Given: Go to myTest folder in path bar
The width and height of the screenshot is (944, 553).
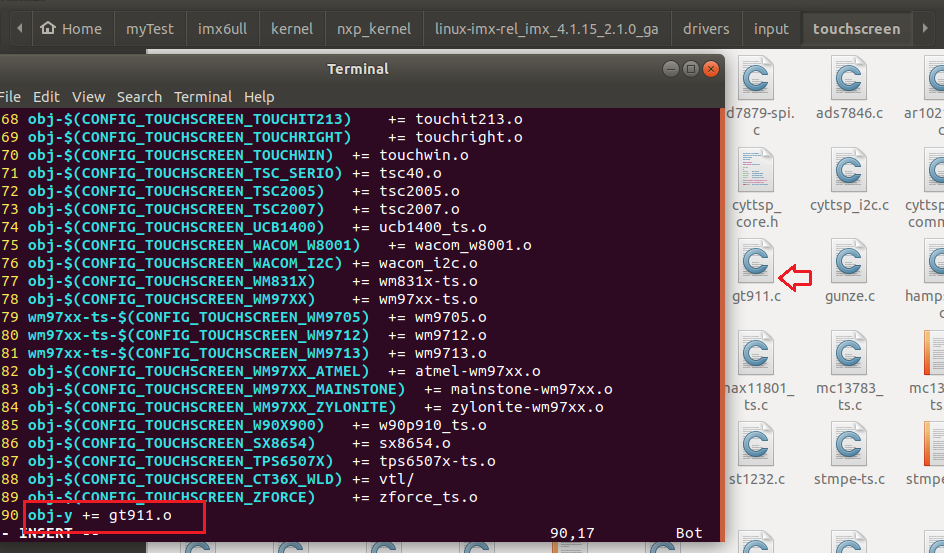Looking at the screenshot, I should point(149,29).
